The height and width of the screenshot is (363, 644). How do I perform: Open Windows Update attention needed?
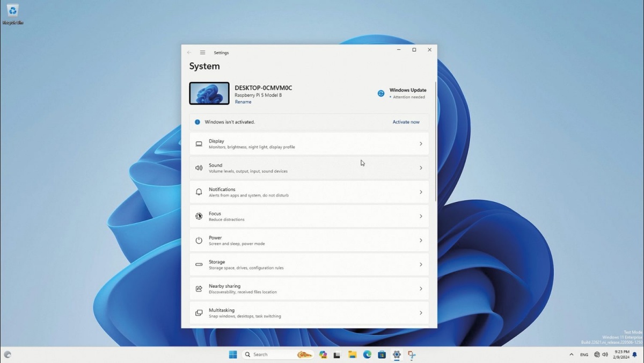[402, 93]
